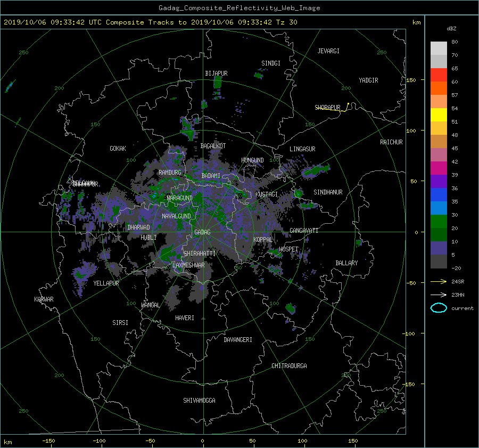Click the white 23MN arrow legend icon
The height and width of the screenshot is (448, 479).
pos(439,295)
